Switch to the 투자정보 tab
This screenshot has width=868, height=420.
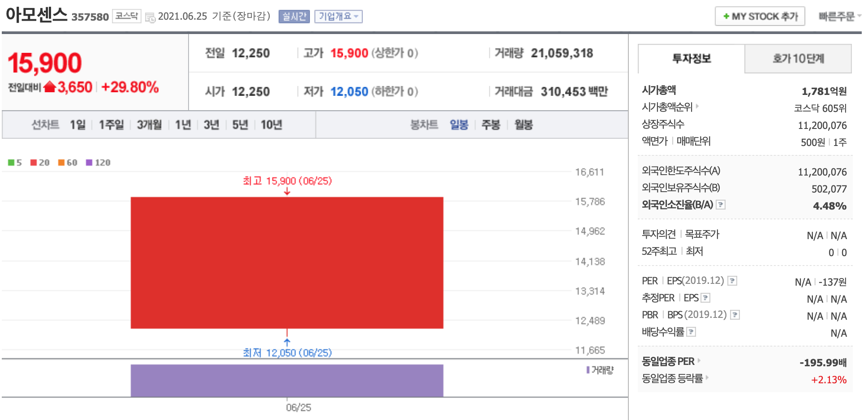(x=692, y=59)
